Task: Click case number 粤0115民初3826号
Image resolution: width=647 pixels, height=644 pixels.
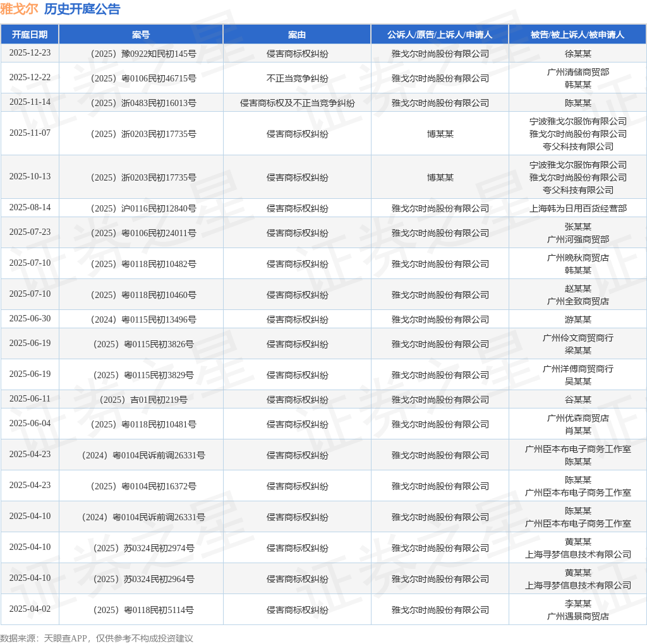Action: tap(159, 344)
